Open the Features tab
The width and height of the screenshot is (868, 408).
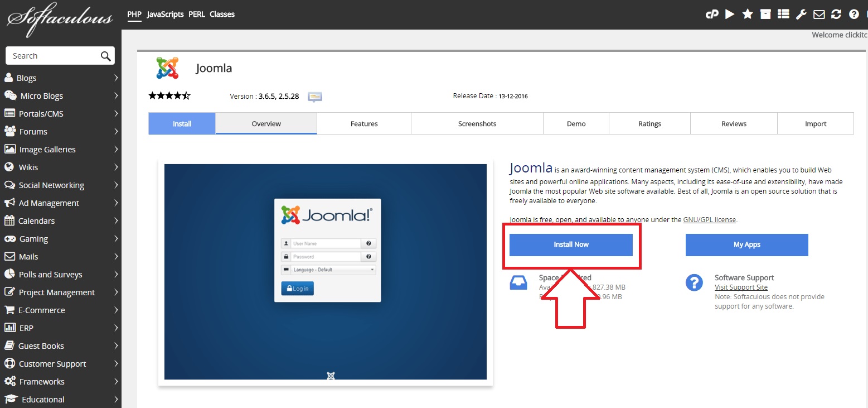coord(364,123)
